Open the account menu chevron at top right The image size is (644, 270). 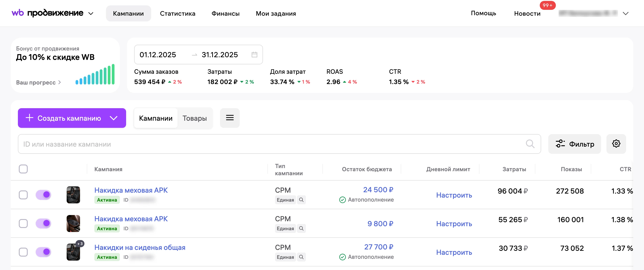625,13
